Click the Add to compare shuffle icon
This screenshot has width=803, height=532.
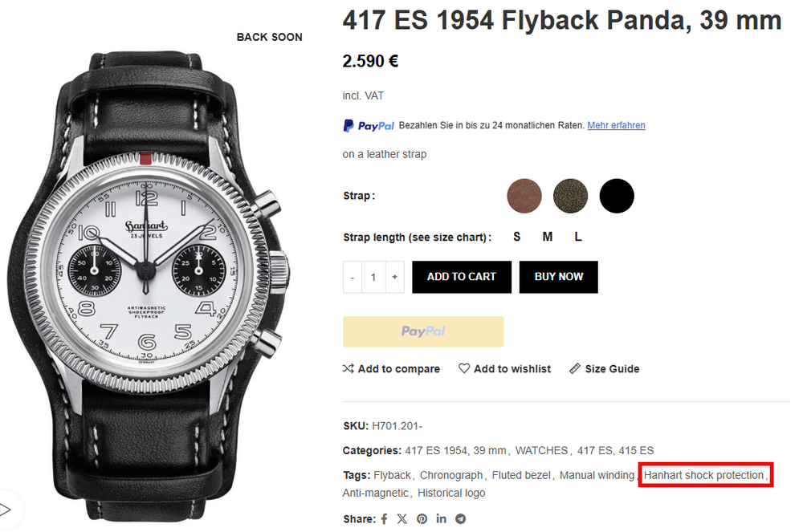[349, 368]
